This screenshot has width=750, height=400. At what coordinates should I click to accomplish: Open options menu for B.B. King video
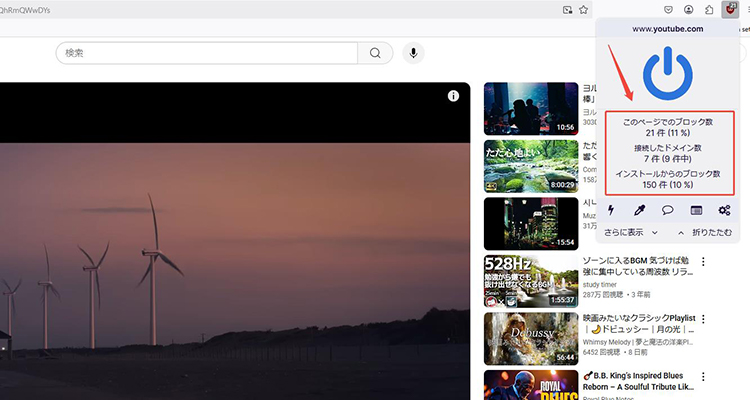(x=703, y=377)
